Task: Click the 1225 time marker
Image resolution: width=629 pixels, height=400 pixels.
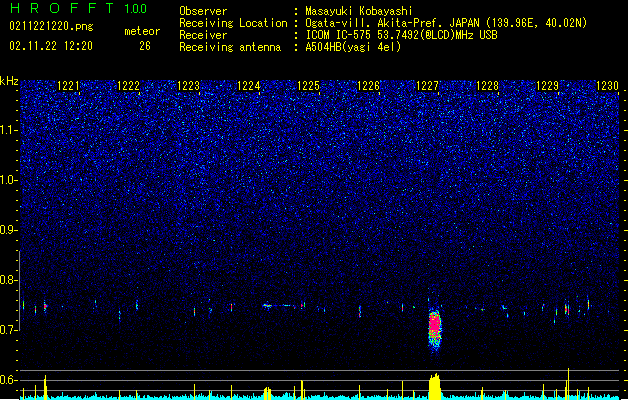Action: 308,86
